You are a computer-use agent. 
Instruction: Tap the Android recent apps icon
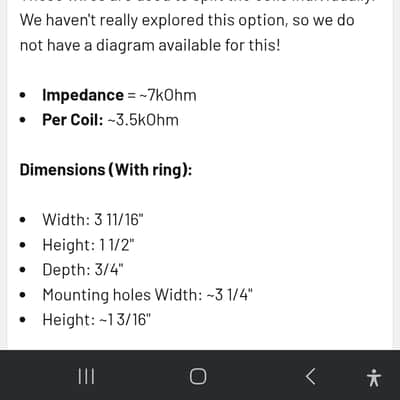coord(86,376)
